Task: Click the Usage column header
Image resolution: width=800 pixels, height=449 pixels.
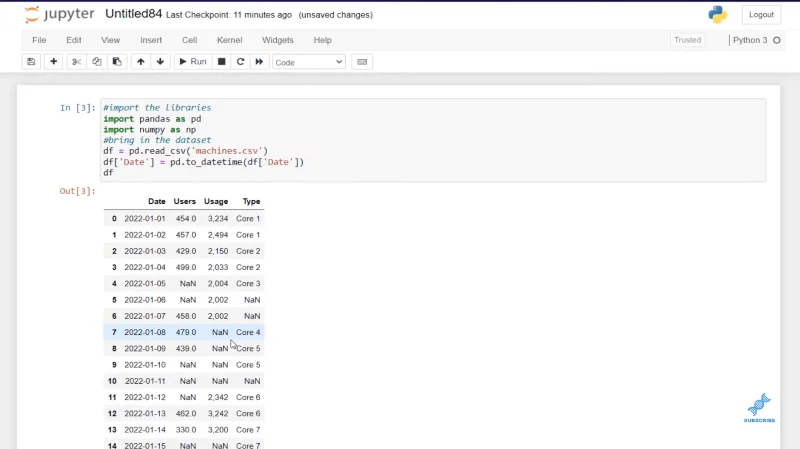Action: pos(216,202)
